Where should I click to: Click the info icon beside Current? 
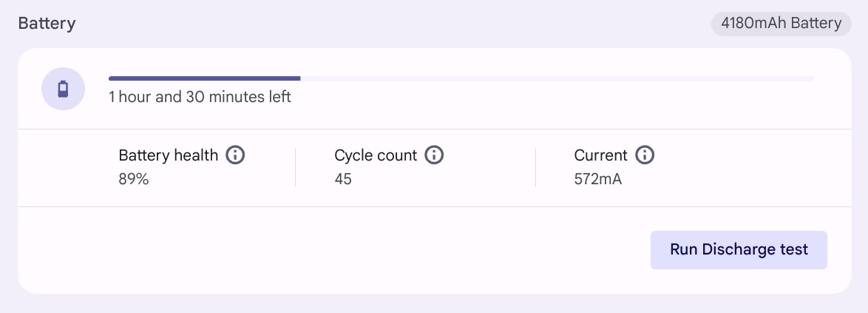645,155
